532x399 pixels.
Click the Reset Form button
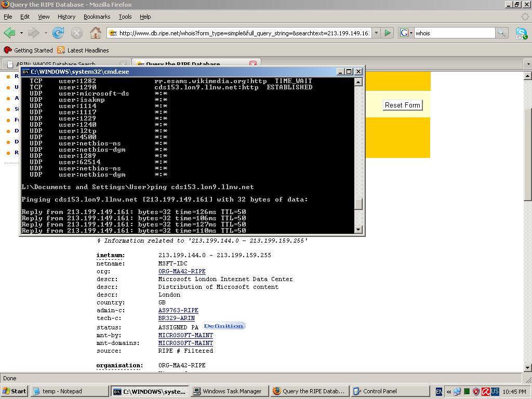[403, 105]
